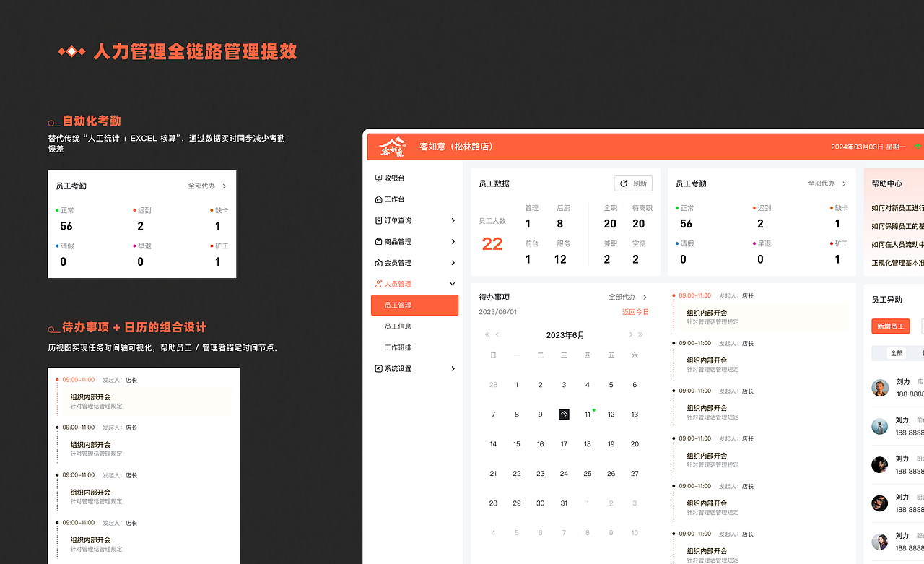The image size is (924, 564).
Task: Click 服务 count 12 in 员工数据
Action: tap(560, 259)
